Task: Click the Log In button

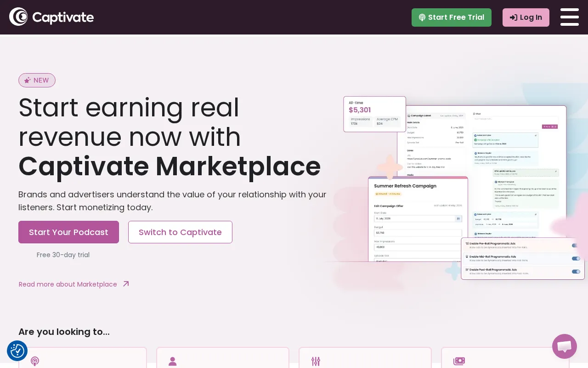Action: 526,17
